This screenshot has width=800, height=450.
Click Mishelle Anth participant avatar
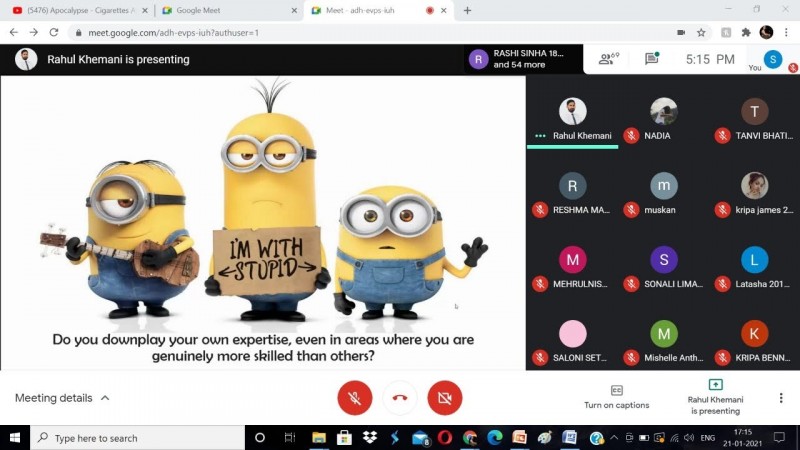tap(663, 334)
